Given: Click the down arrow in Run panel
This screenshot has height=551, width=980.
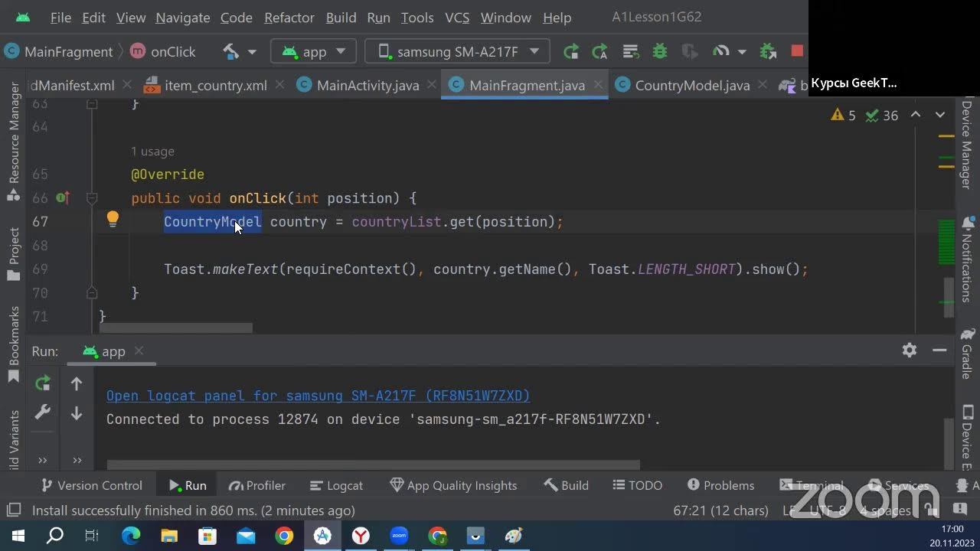Looking at the screenshot, I should 77,413.
